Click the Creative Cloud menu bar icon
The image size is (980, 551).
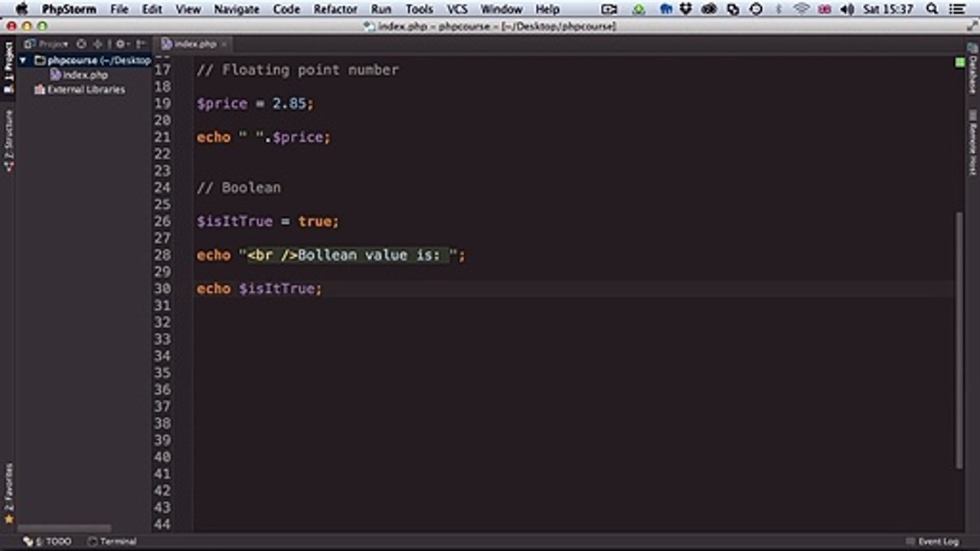(x=710, y=9)
